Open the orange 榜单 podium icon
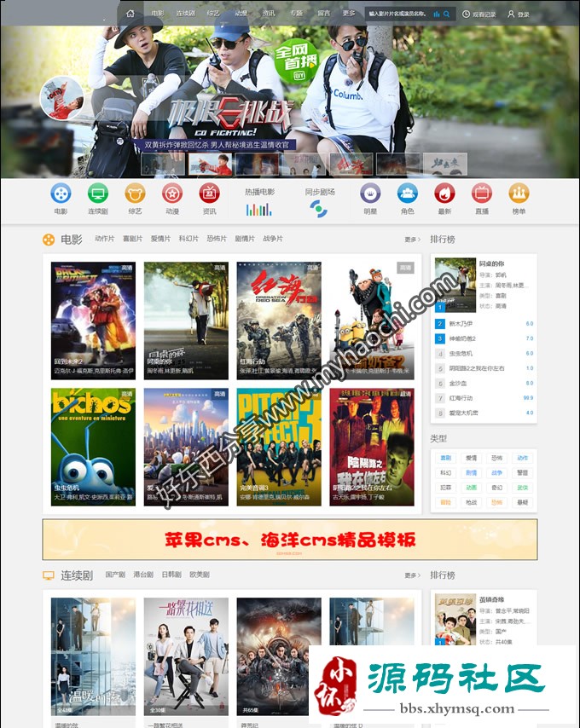Screen dimensions: 580x728 click(519, 194)
